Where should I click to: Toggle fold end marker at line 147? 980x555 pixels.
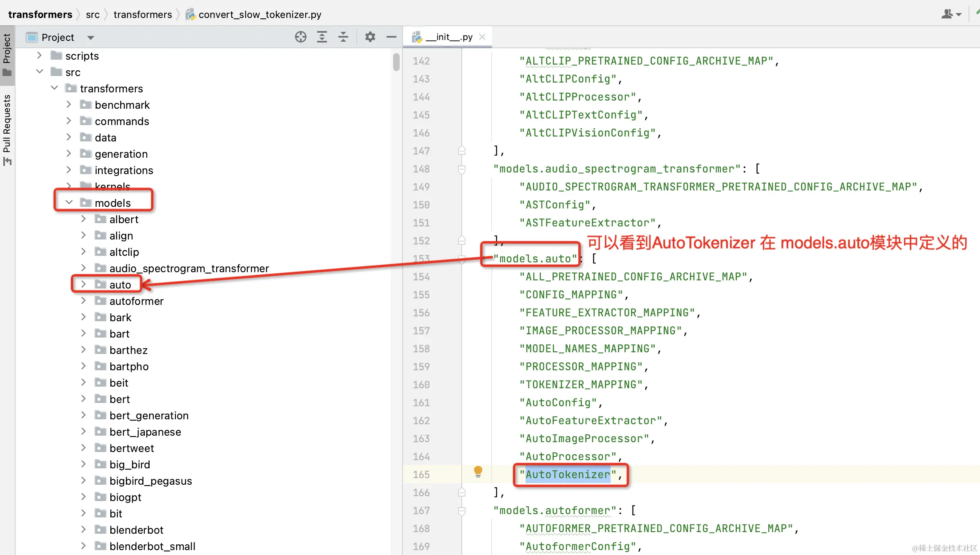[x=462, y=151]
